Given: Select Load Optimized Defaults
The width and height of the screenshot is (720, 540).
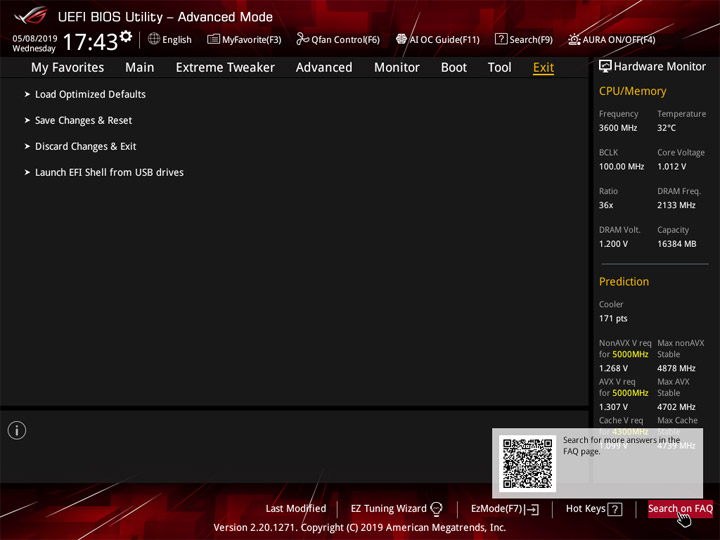Looking at the screenshot, I should [90, 94].
